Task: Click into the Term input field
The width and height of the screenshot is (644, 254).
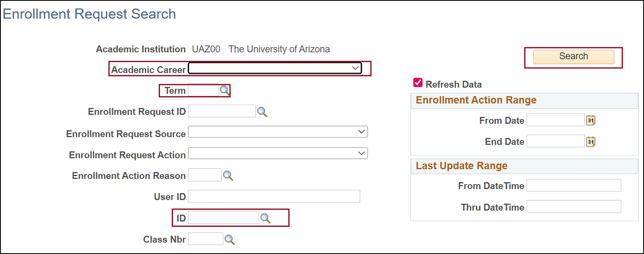Action: 203,90
